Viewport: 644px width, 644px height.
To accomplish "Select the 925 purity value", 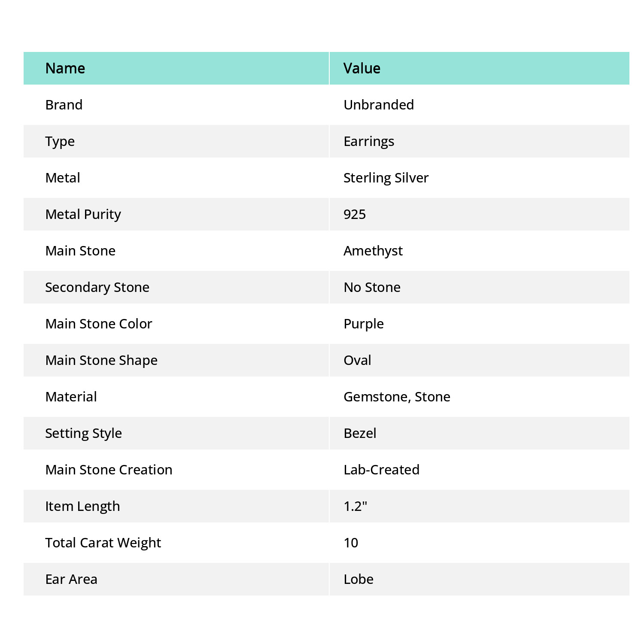I will pyautogui.click(x=355, y=214).
